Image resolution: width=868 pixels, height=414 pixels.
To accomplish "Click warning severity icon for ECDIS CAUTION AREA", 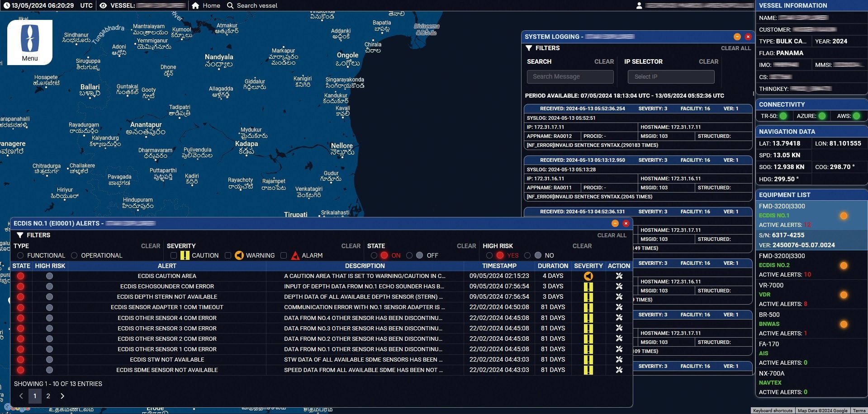I will [588, 276].
